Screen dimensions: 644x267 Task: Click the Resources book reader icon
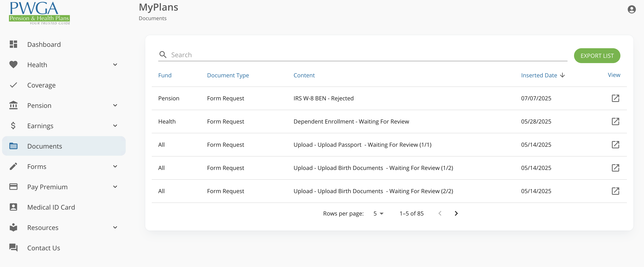(13, 227)
